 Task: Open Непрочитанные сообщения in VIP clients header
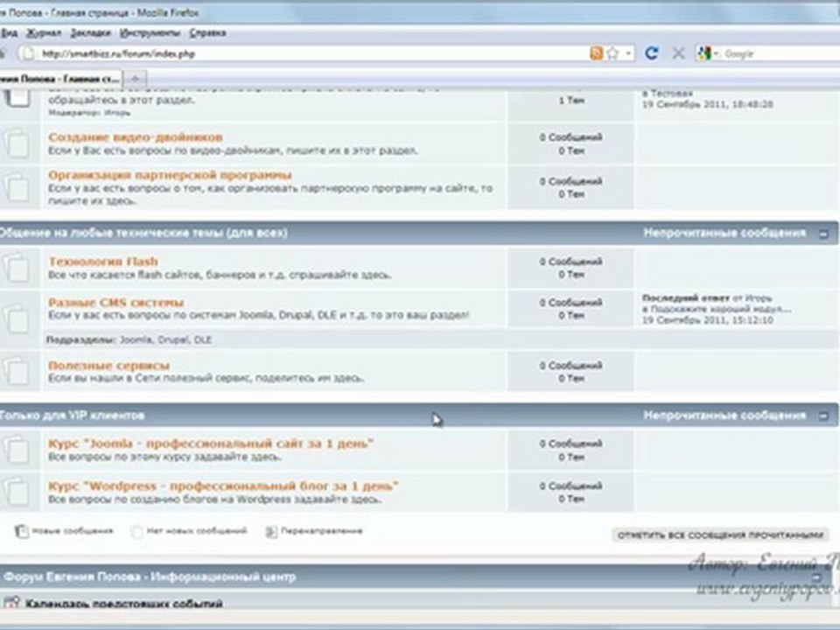point(724,415)
